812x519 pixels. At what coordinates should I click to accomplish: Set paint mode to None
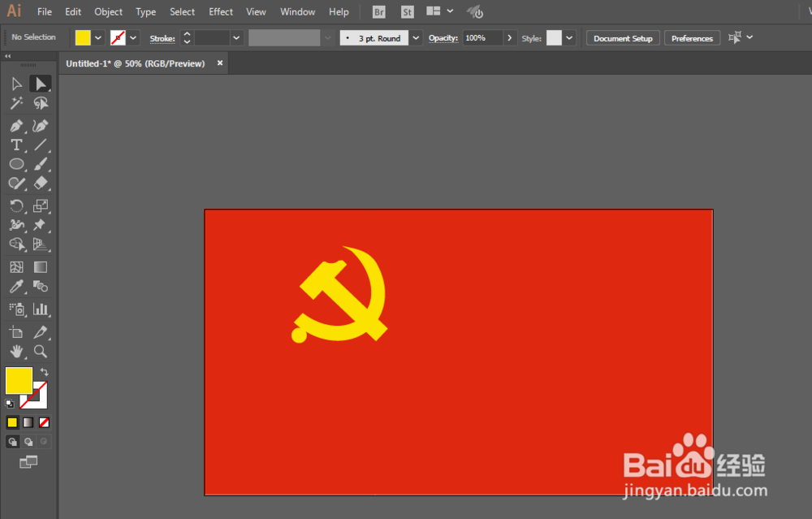click(44, 422)
